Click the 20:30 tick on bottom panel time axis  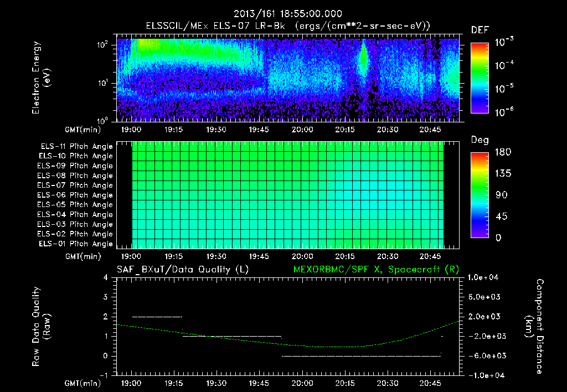pos(388,383)
